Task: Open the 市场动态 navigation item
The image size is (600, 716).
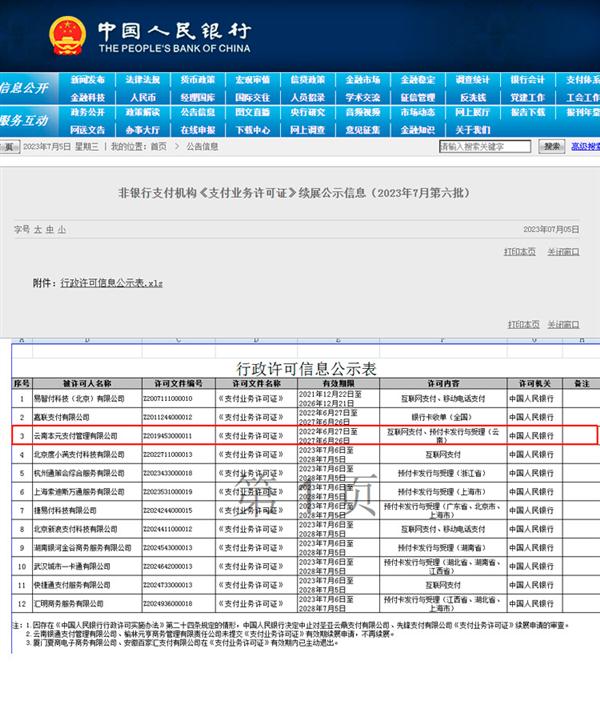Action: 418,112
